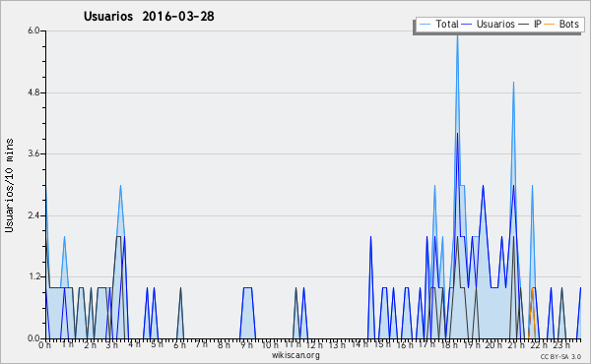Click the '21 h' x-axis label
The image size is (591, 364).
pyautogui.click(x=515, y=344)
